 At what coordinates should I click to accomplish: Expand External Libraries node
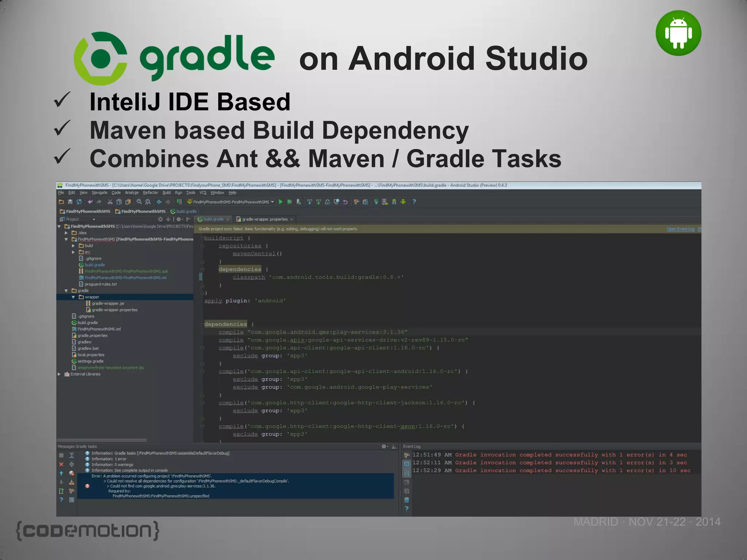pyautogui.click(x=59, y=374)
